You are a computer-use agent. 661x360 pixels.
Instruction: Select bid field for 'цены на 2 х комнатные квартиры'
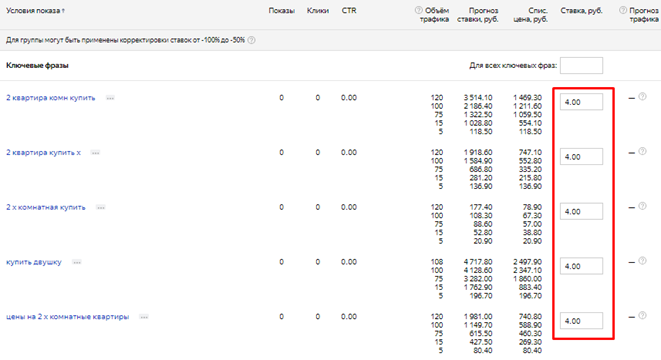[581, 321]
